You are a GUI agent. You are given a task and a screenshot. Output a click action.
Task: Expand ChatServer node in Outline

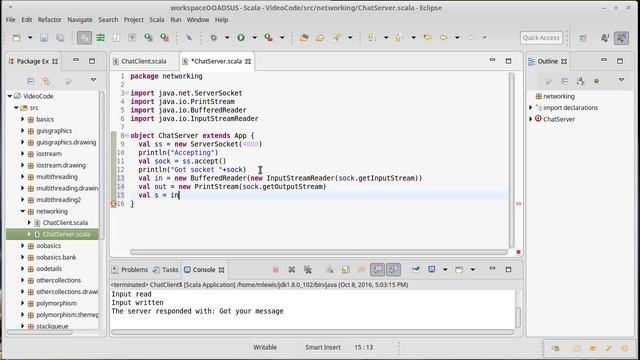point(531,119)
